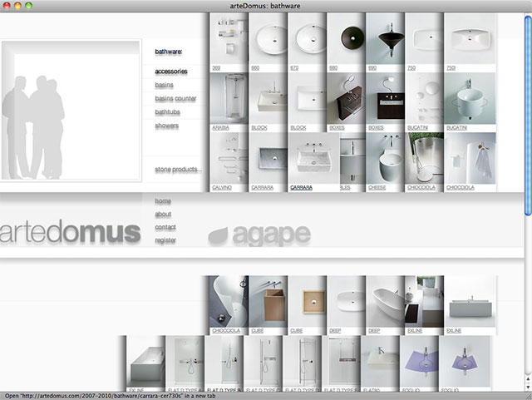Screen dimensions: 532x400
Task: Open the showers category link
Action: coord(166,126)
